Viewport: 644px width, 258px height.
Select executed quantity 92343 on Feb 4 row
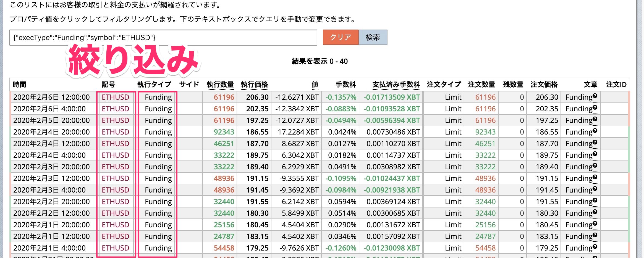tap(224, 132)
